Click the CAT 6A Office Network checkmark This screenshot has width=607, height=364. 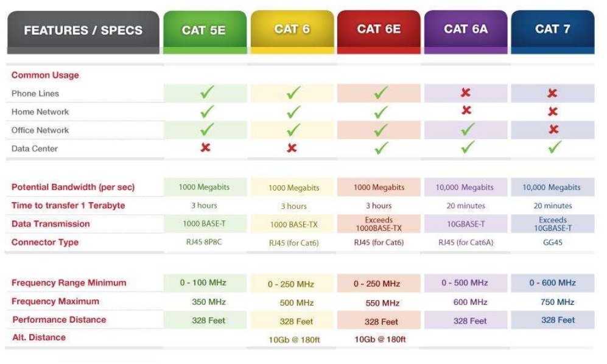pos(468,129)
